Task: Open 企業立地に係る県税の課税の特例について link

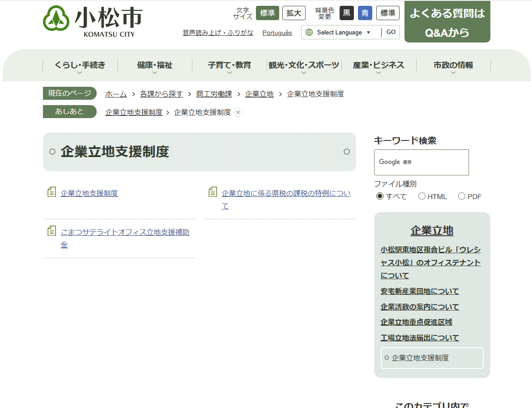Action: (286, 200)
